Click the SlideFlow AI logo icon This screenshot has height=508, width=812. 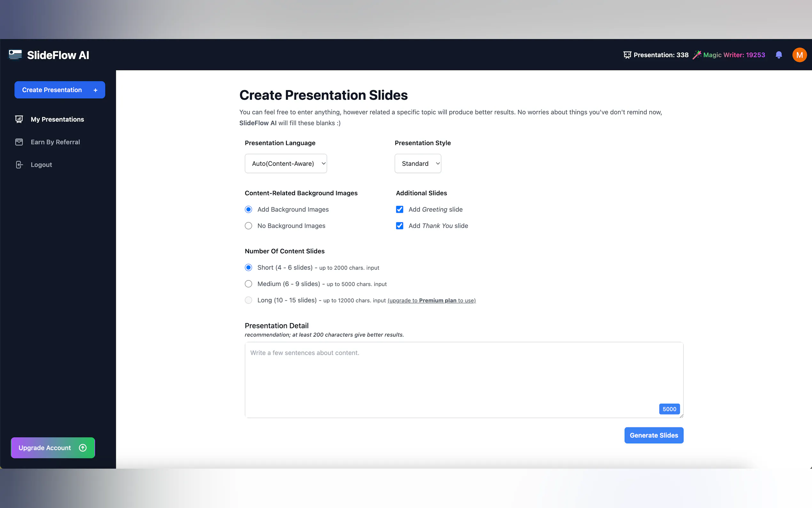coord(15,54)
